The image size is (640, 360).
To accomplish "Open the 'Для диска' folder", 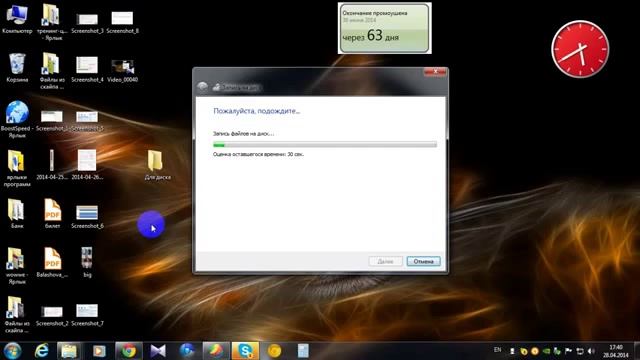I will pos(157,165).
